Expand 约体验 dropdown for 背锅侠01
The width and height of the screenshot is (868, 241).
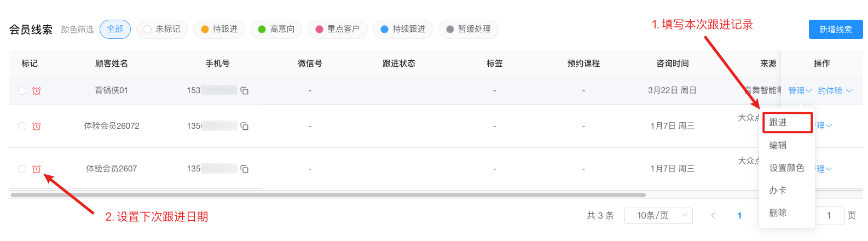[x=835, y=91]
